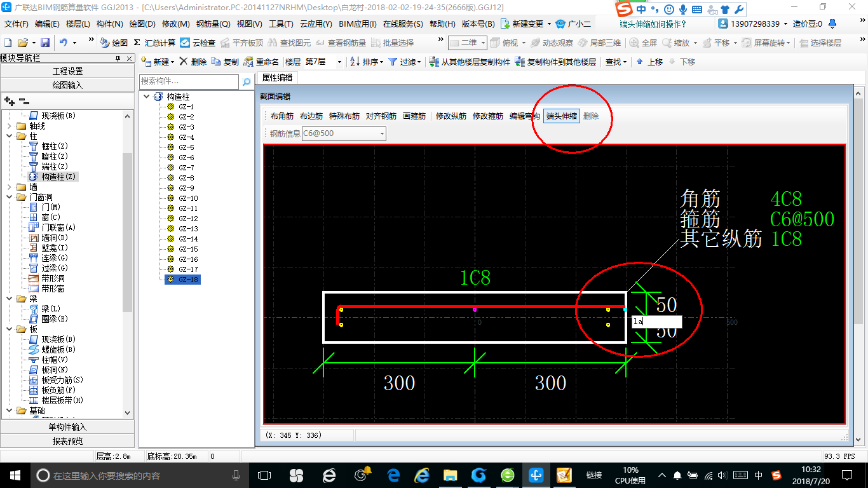The width and height of the screenshot is (868, 488).
Task: Pin the 模块导航栏 panel
Action: (x=118, y=58)
